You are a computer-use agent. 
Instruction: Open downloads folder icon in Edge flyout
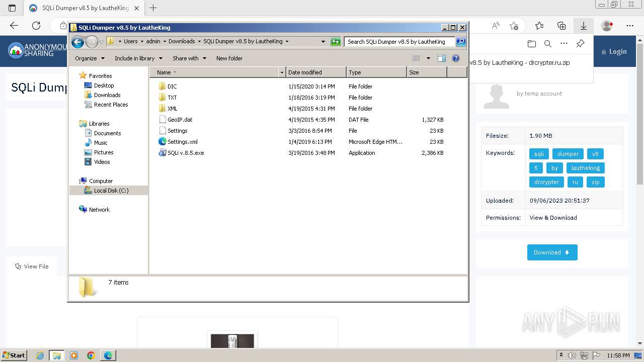click(532, 44)
